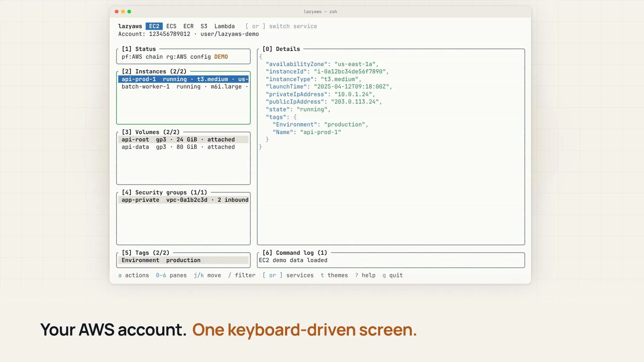Click the 'a actions' shortcut hint
644x362 pixels.
133,275
